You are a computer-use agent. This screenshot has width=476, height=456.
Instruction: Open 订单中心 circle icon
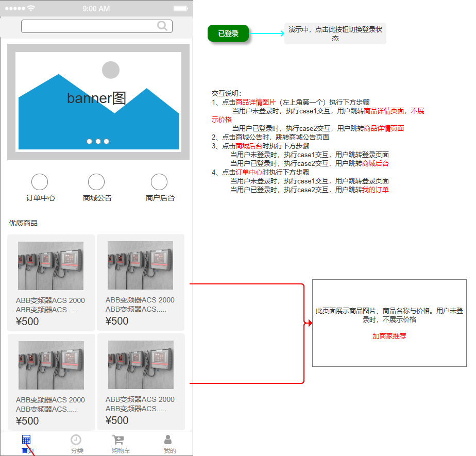click(x=40, y=182)
